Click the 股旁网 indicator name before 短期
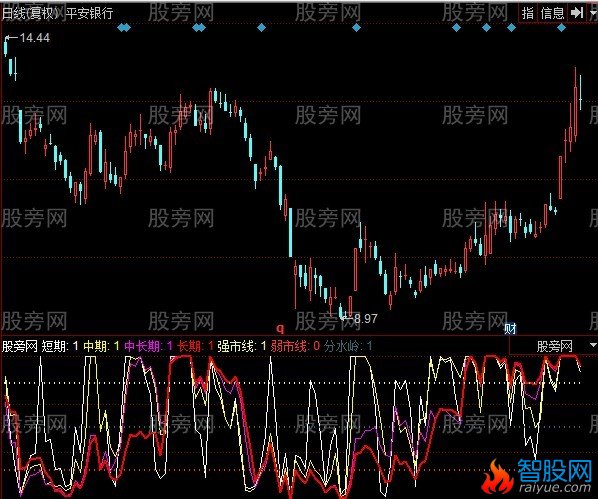 point(20,346)
